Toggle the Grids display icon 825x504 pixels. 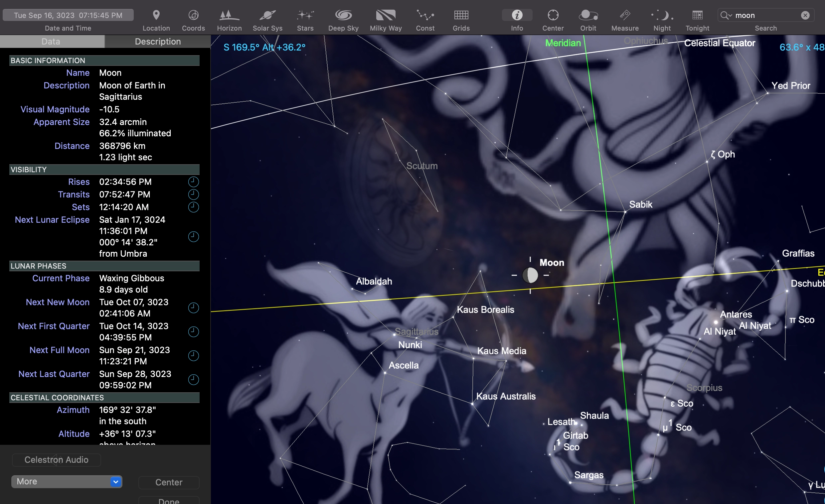tap(461, 15)
